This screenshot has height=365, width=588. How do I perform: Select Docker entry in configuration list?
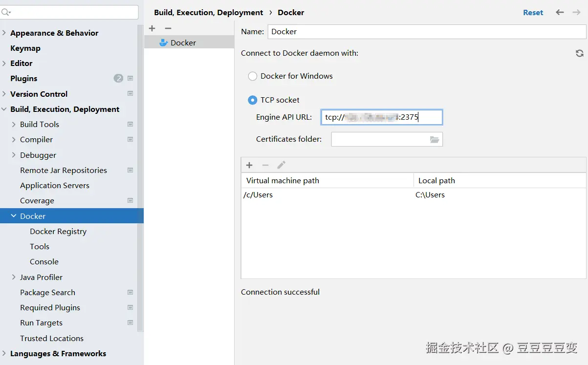(x=189, y=43)
